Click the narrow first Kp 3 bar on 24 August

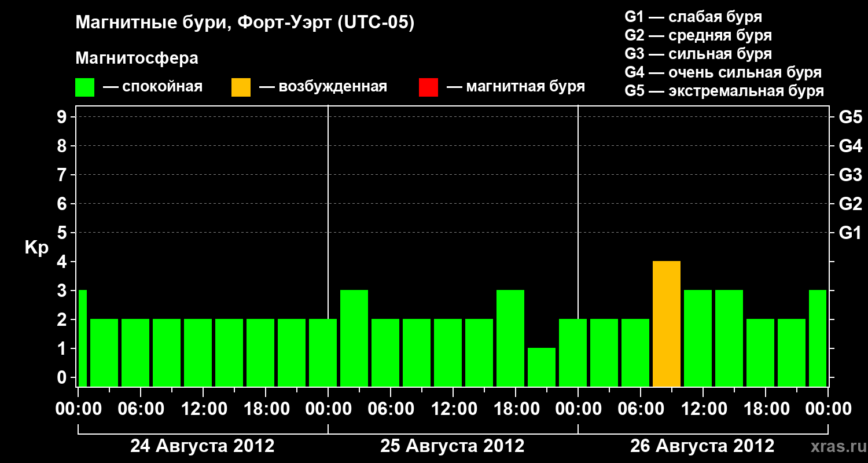pyautogui.click(x=82, y=339)
